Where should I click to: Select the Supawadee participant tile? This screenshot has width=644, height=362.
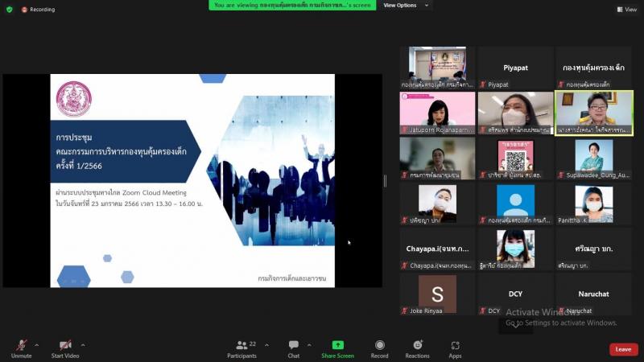(x=594, y=158)
